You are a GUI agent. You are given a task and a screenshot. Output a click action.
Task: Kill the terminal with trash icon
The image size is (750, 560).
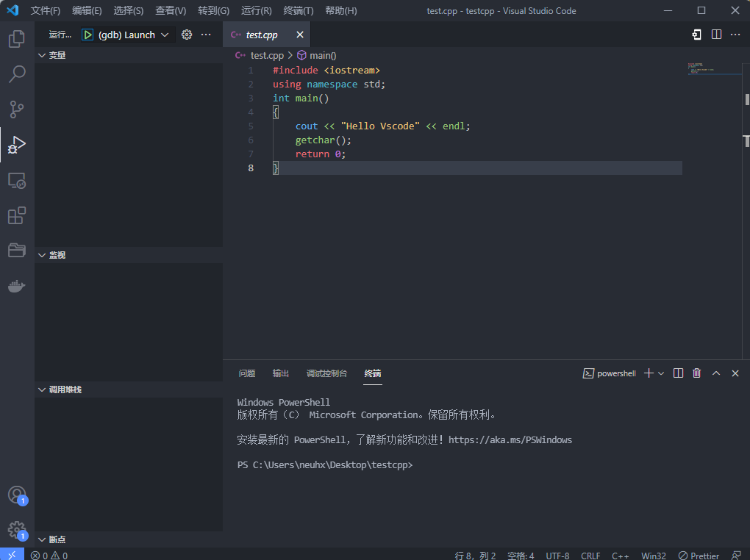pyautogui.click(x=696, y=373)
